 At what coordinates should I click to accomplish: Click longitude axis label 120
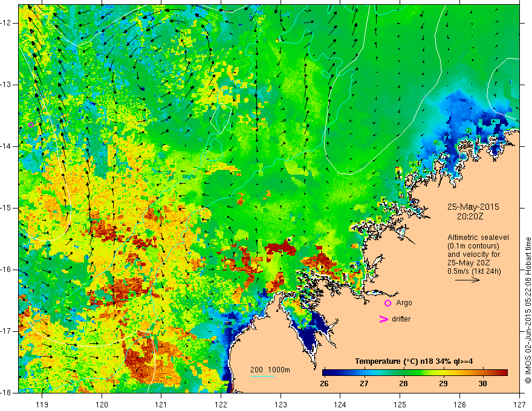102,404
